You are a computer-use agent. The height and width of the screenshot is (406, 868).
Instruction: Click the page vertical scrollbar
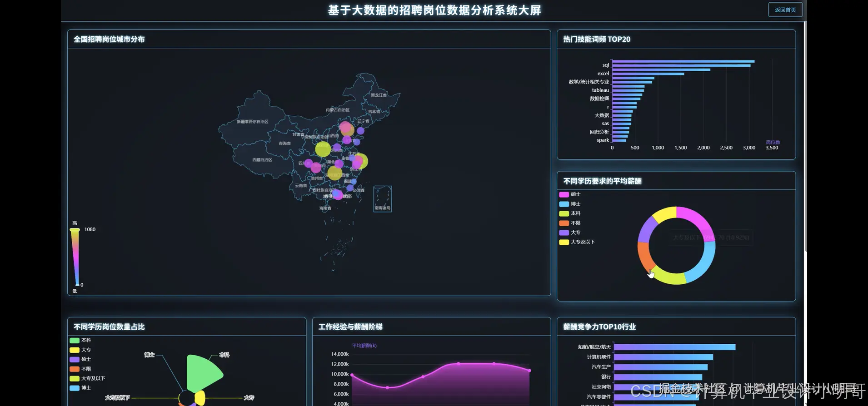tap(806, 136)
